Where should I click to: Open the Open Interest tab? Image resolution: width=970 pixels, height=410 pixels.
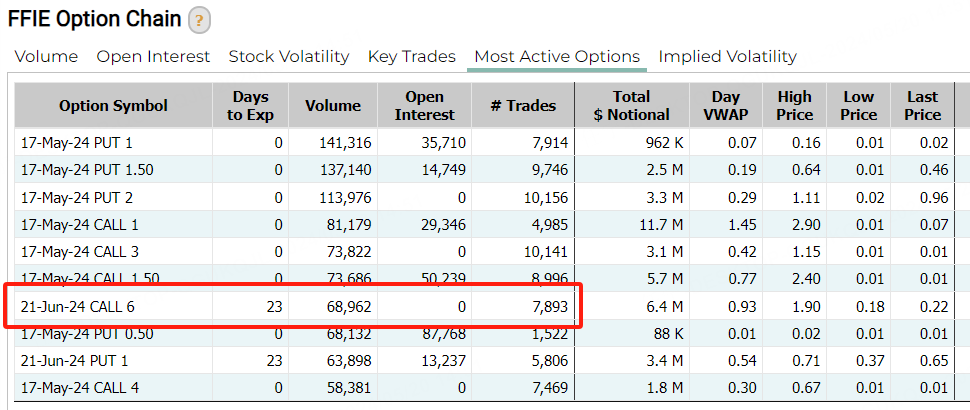(153, 57)
